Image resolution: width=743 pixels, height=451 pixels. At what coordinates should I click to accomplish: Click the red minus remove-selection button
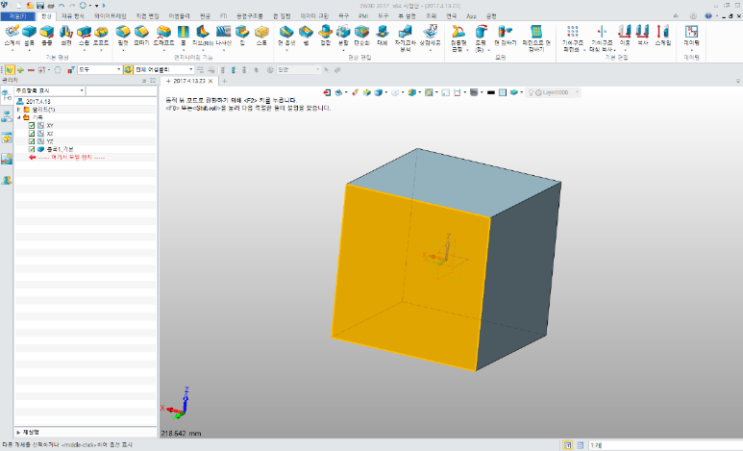31,70
